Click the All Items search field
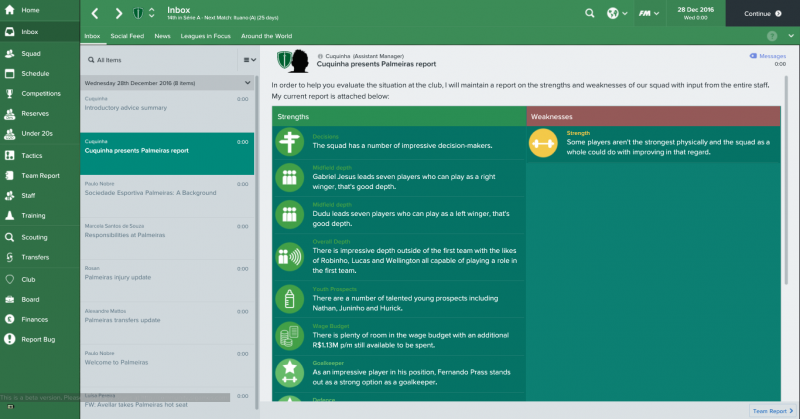800x419 pixels. [160, 60]
